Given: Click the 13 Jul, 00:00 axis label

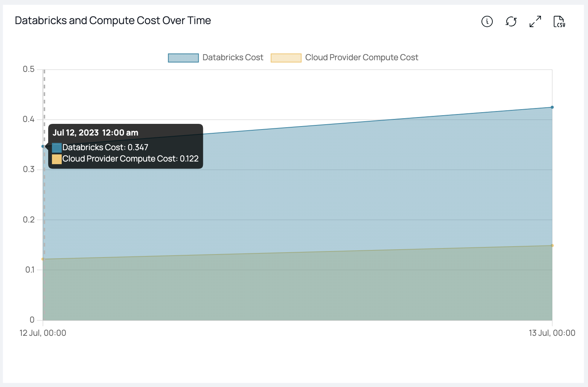Looking at the screenshot, I should pos(552,333).
